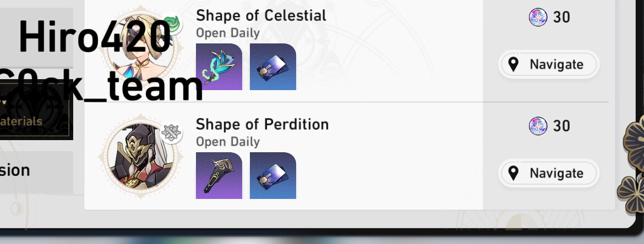Click the blue card reward under Celestial
Viewport: 644px width, 244px height.
tap(273, 66)
